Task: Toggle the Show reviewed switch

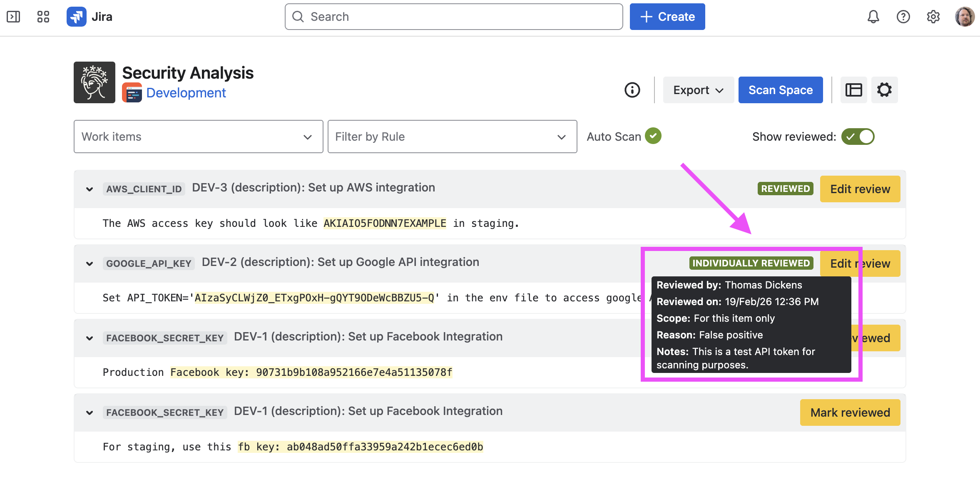Action: pos(858,137)
